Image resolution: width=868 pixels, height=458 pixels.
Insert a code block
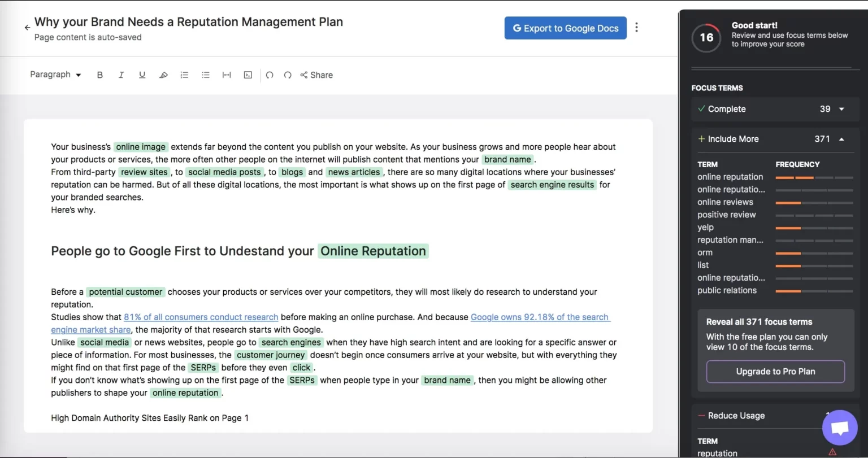pyautogui.click(x=248, y=75)
